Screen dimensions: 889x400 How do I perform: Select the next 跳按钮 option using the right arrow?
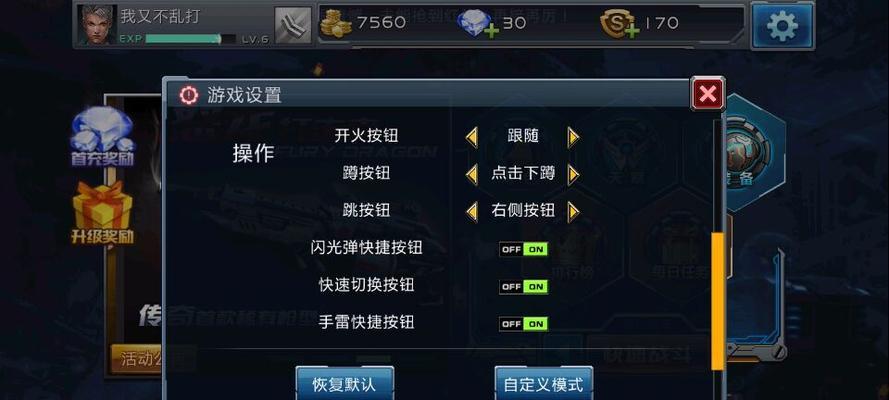pyautogui.click(x=573, y=212)
